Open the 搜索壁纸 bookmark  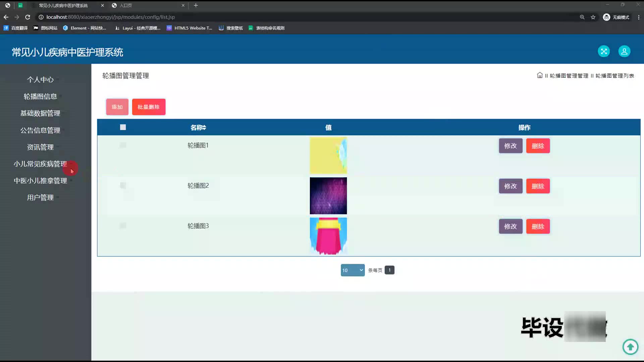231,28
